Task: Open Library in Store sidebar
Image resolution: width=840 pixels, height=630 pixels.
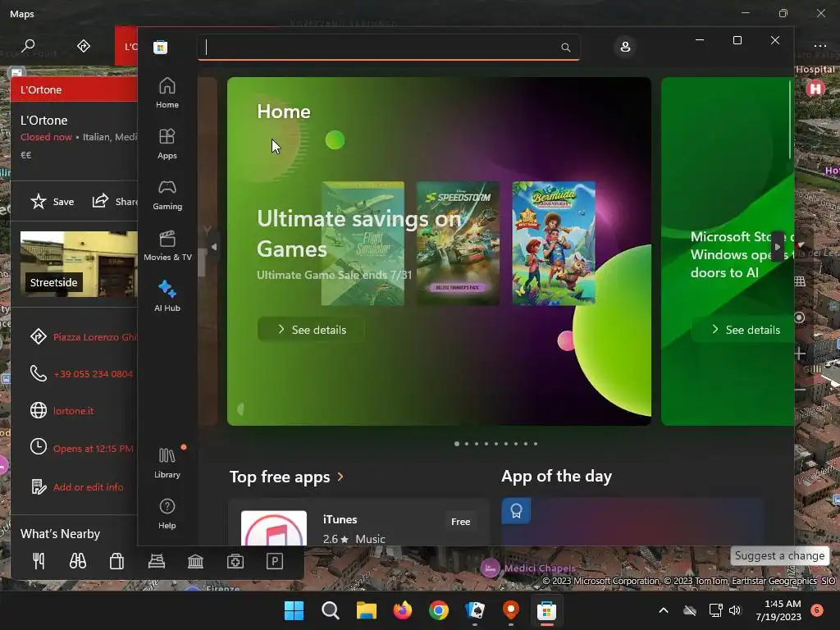Action: tap(167, 463)
